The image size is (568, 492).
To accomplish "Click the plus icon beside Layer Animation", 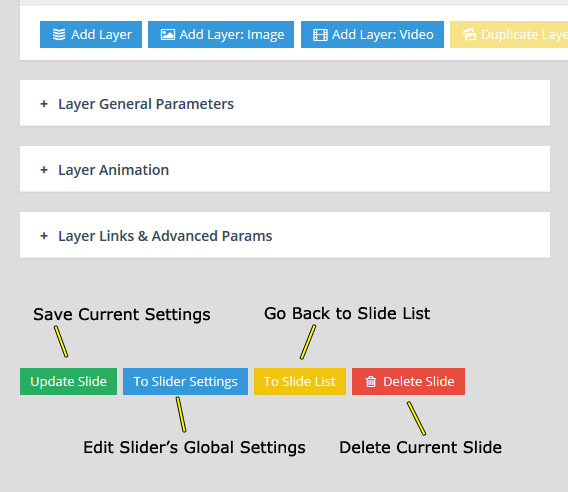I will coord(44,170).
